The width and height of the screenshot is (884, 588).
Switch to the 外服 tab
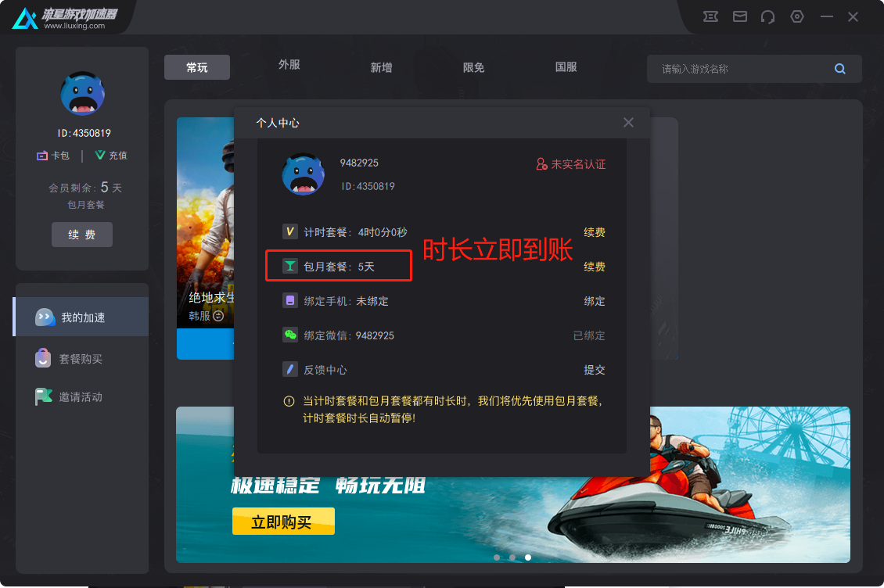click(x=289, y=66)
